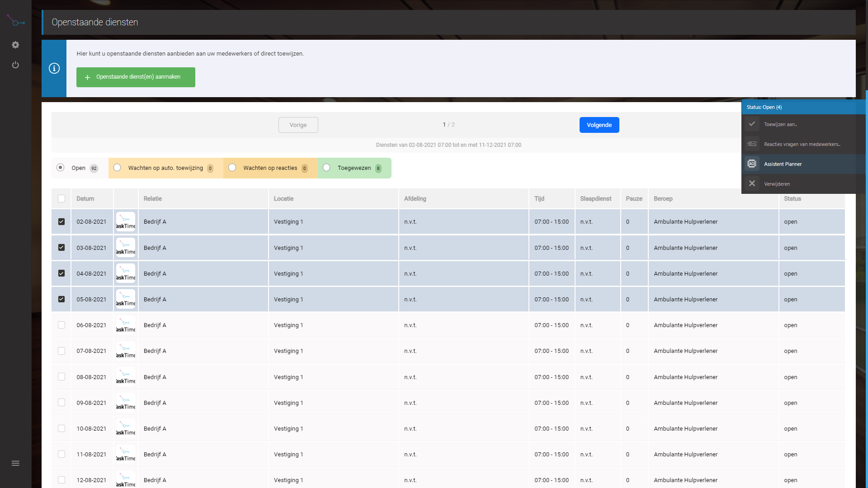Click the Reacties vragen van medewerkers icon
Screen dimensions: 868x488
pos(752,144)
